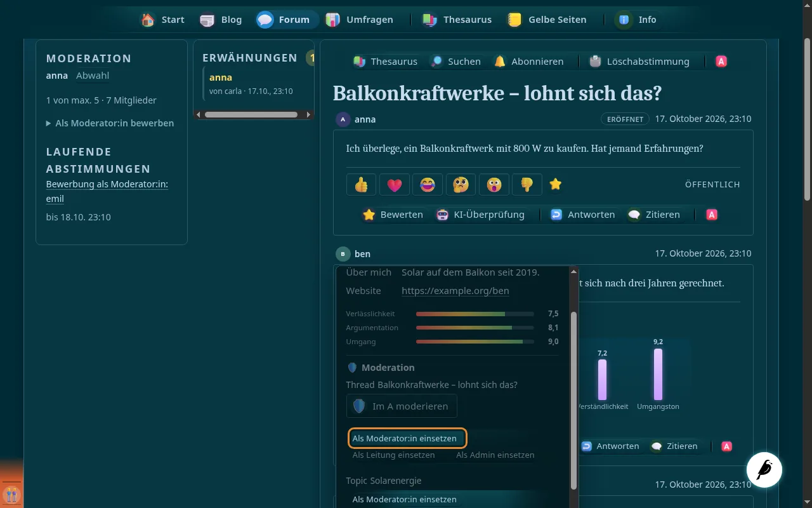Click the Argumentation rating bar
Image resolution: width=812 pixels, height=508 pixels.
tap(475, 328)
